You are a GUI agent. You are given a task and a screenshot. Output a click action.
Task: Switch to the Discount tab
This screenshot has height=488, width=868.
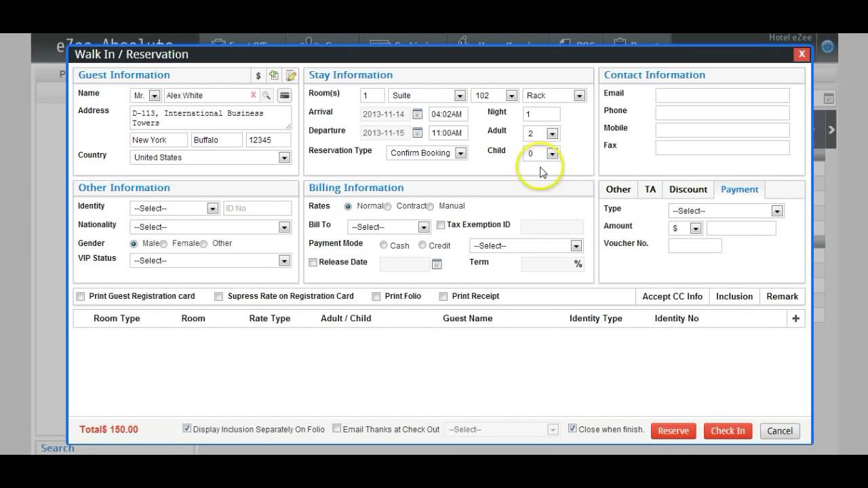click(688, 190)
